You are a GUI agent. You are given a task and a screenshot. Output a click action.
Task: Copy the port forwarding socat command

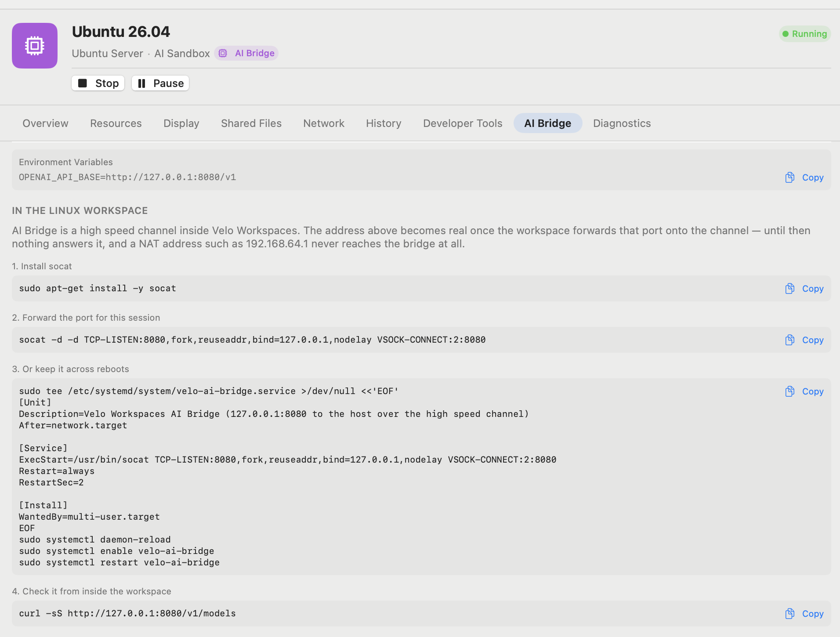pyautogui.click(x=805, y=340)
